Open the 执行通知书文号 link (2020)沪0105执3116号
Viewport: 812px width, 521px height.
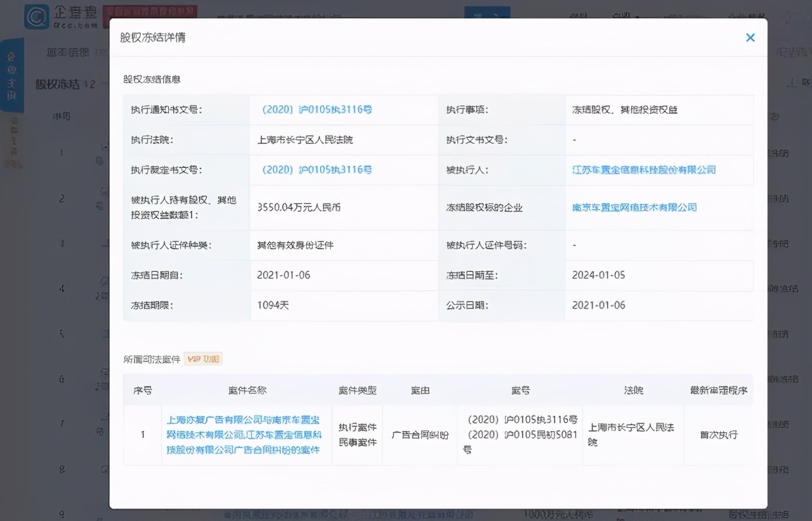tap(317, 109)
